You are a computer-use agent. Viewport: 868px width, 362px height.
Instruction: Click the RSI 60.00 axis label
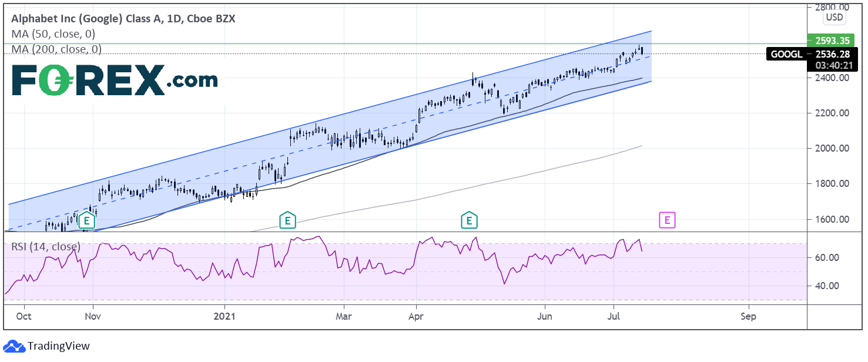(826, 257)
